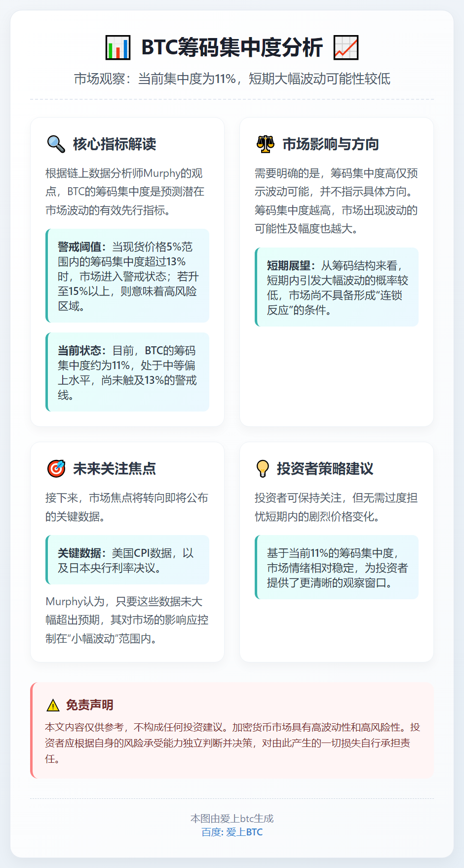Click the target dart icon by 未来关注焦点
The height and width of the screenshot is (868, 464).
point(56,468)
